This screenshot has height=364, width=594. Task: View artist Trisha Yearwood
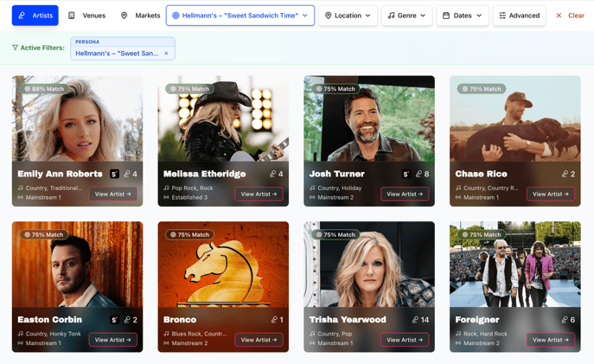tap(405, 340)
